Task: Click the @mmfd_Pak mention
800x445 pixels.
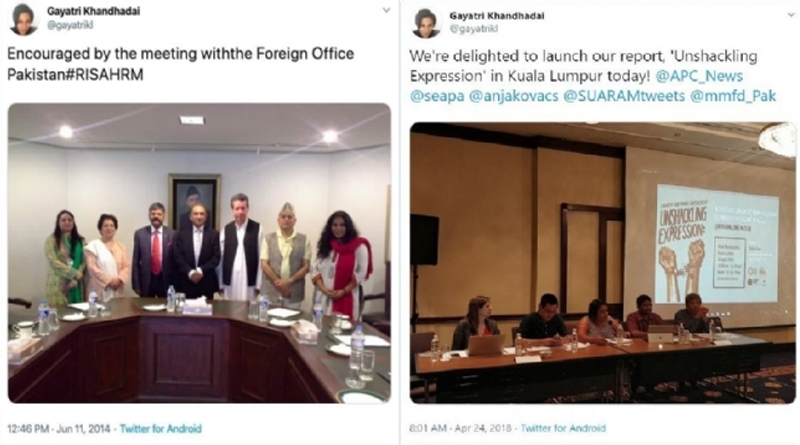Action: (x=733, y=96)
